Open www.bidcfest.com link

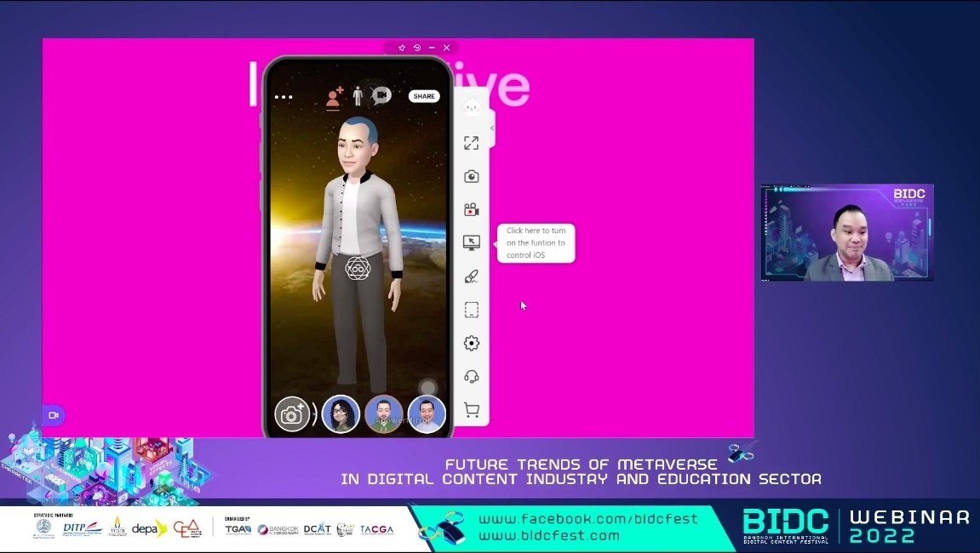pyautogui.click(x=549, y=535)
